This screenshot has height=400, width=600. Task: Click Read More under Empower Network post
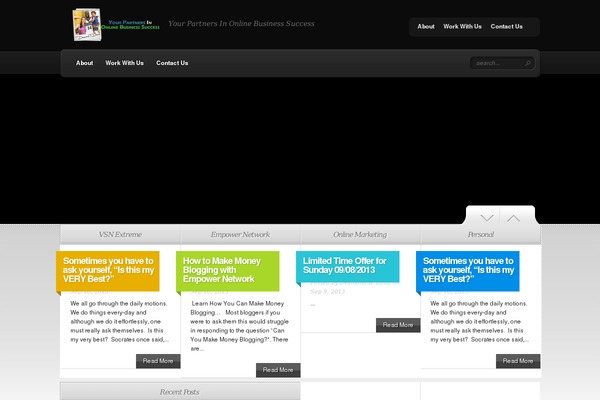(278, 370)
